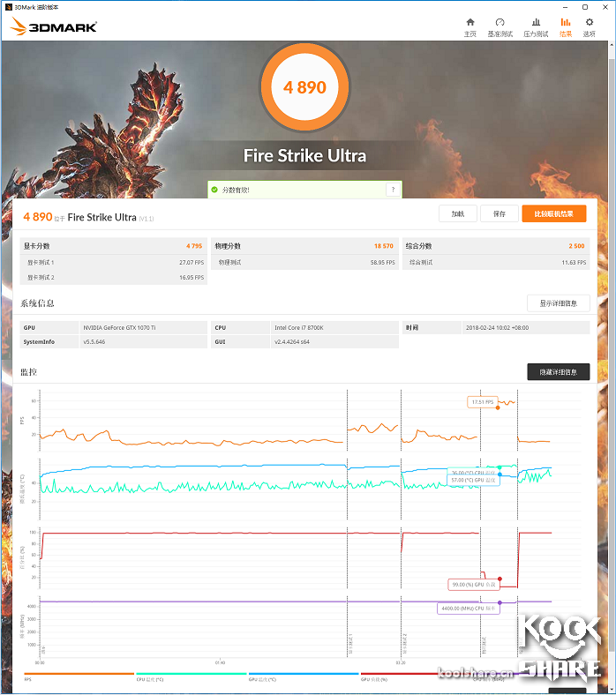Click the purple data point on CPU frequency chart

(x=500, y=602)
